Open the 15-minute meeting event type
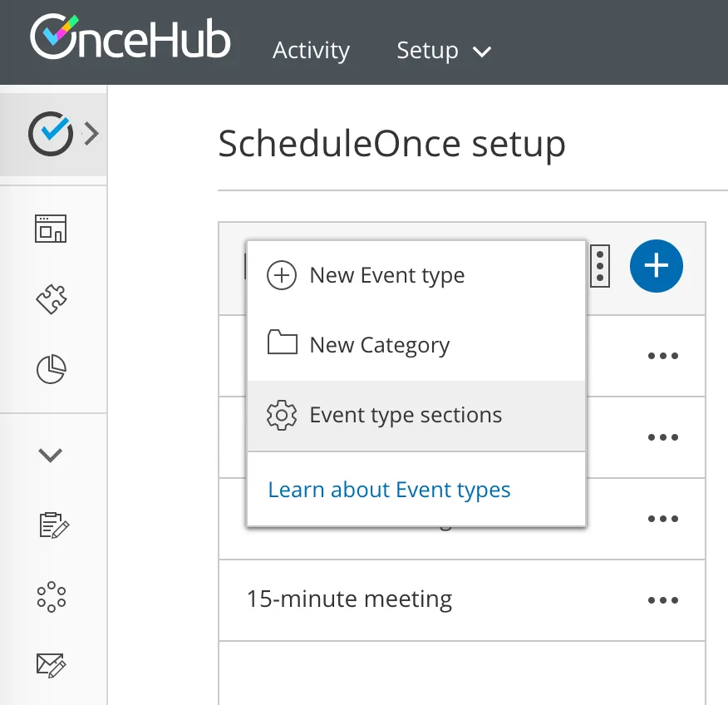The image size is (728, 705). (349, 599)
